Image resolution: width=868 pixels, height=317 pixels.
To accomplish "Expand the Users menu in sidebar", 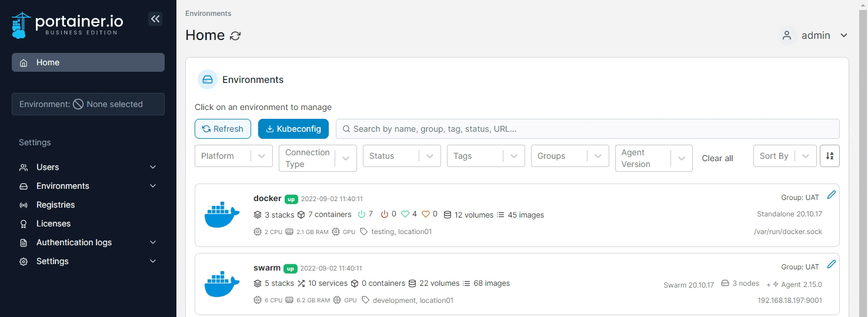I will [88, 167].
